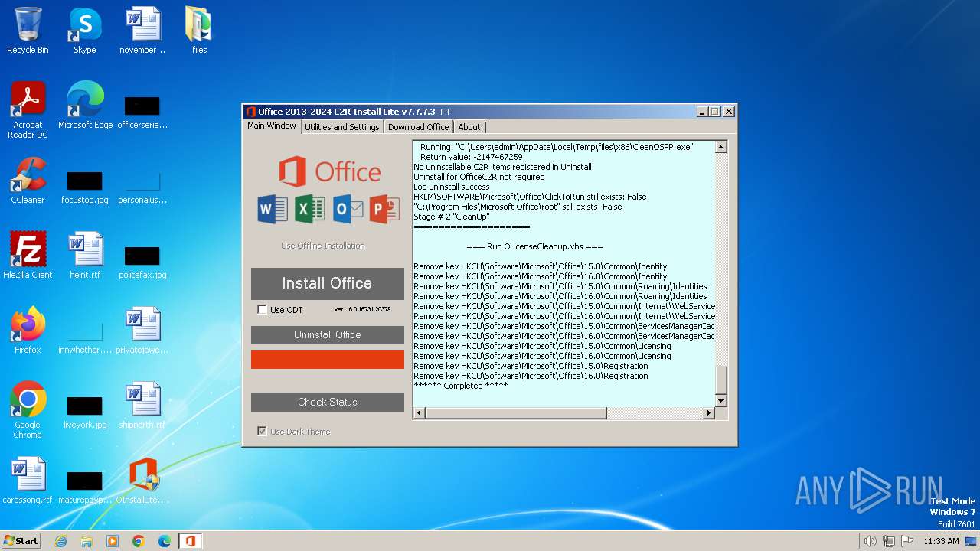Open the About tab
This screenshot has width=980, height=551.
coord(469,127)
